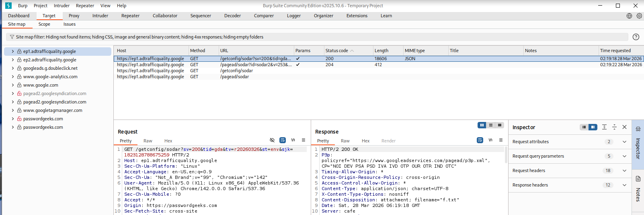Click Params checkmark for /getconfig/sodar?sv=200 row
The height and width of the screenshot is (215, 644).
[x=298, y=59]
